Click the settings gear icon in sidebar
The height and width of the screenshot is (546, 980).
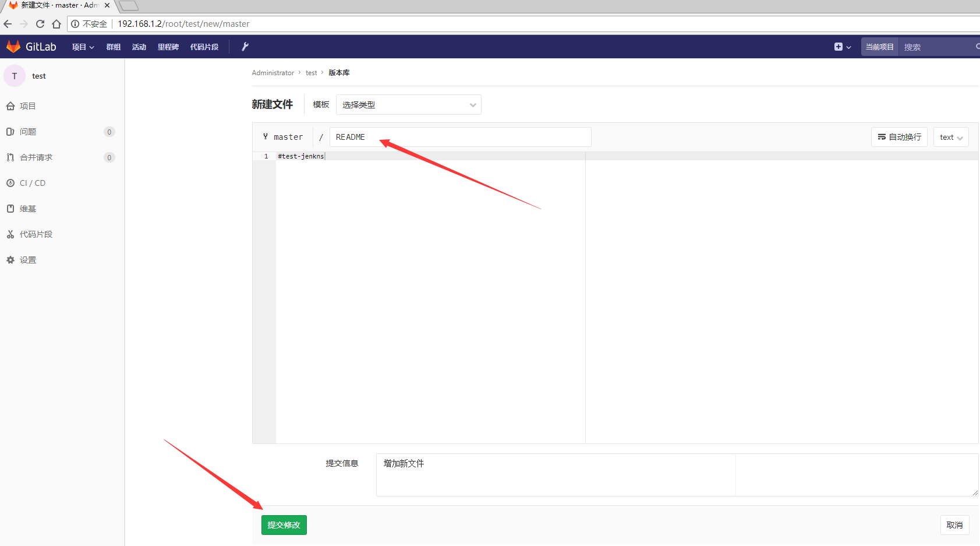pyautogui.click(x=10, y=260)
